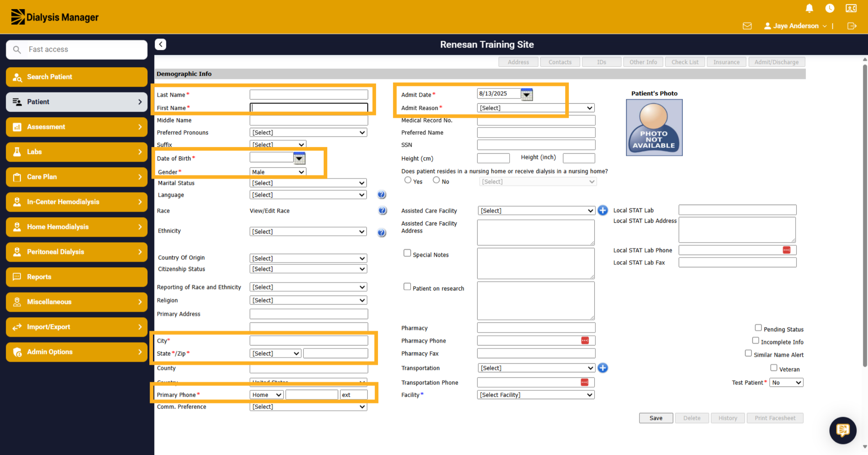This screenshot has height=455, width=868.
Task: Switch to the Address tab
Action: point(518,62)
